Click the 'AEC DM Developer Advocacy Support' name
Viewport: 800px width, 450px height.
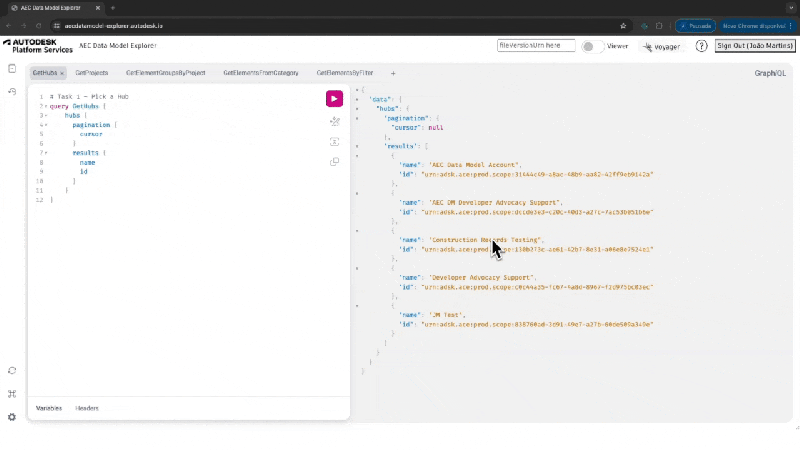495,203
